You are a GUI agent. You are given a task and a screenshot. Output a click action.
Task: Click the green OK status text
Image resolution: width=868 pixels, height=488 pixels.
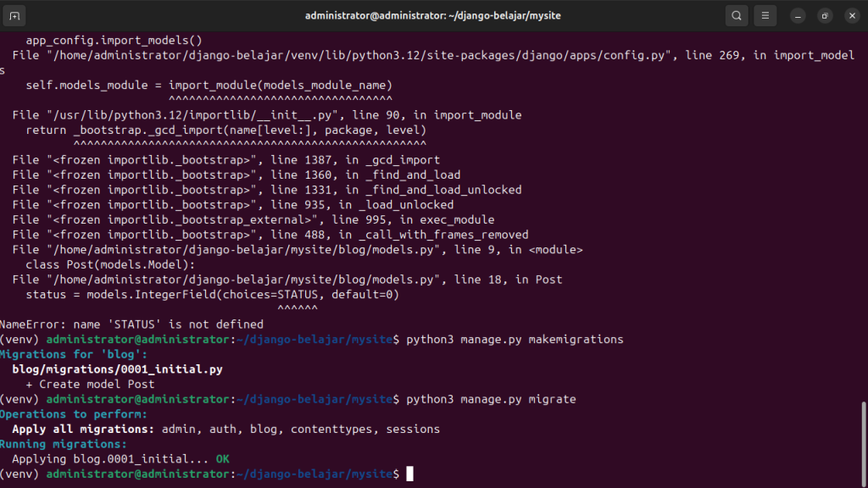pyautogui.click(x=222, y=459)
